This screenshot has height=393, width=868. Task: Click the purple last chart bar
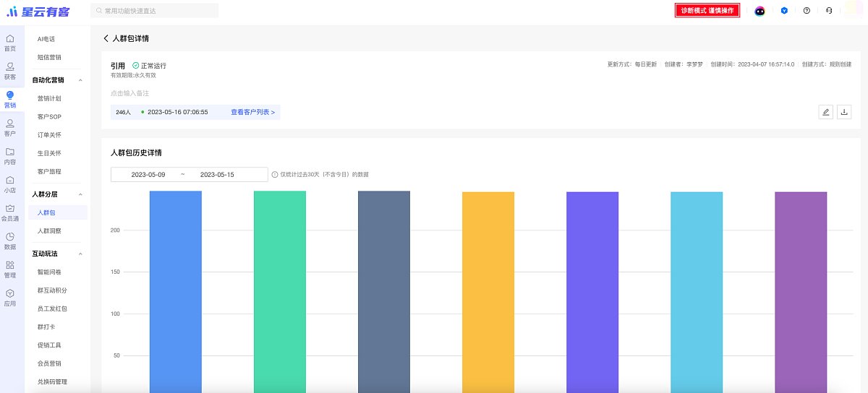click(x=801, y=292)
